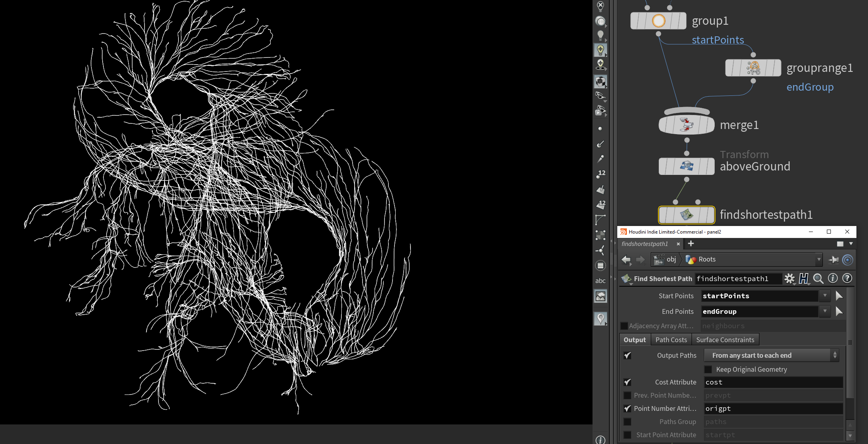This screenshot has height=444, width=868.
Task: Select the findshortestpath1 pane tab
Action: click(x=645, y=244)
